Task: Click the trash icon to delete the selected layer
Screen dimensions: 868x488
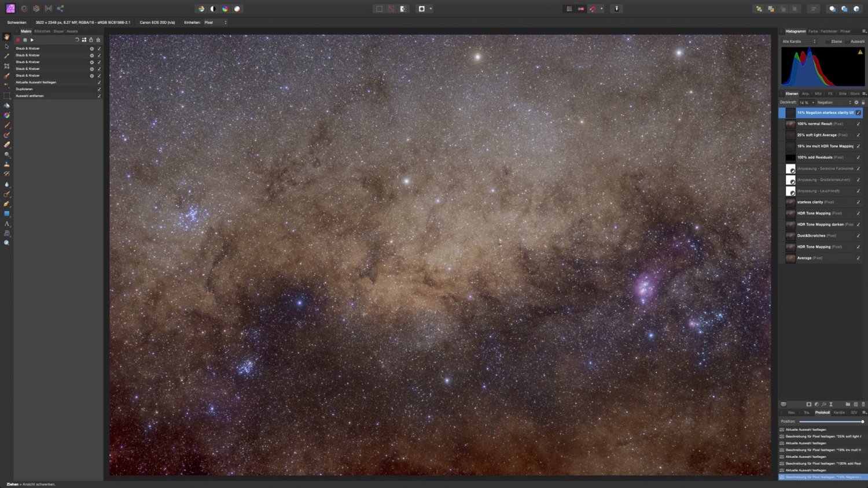Action: pyautogui.click(x=863, y=404)
